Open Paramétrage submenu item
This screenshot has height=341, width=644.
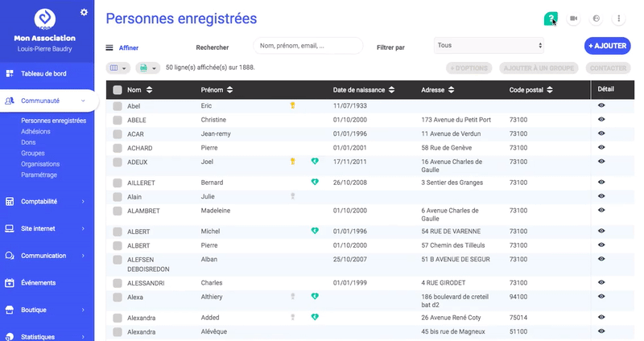tap(39, 175)
